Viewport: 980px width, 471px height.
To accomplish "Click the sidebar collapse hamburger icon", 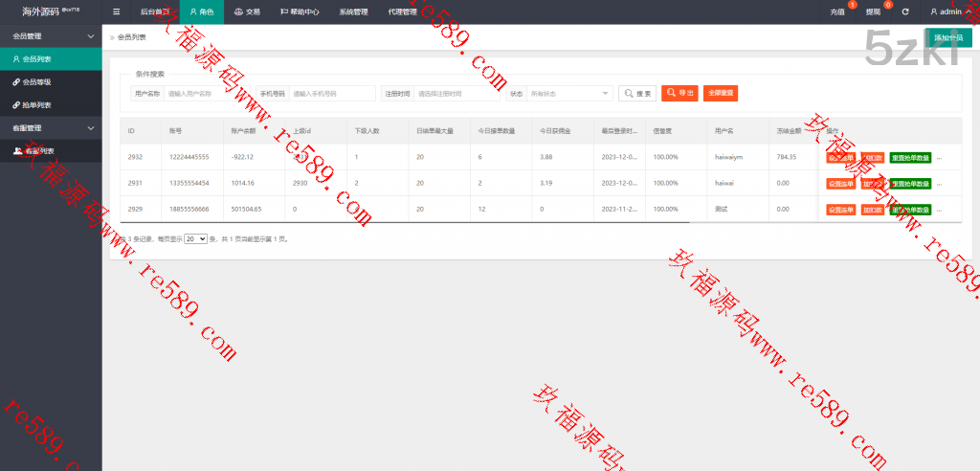I will (116, 12).
